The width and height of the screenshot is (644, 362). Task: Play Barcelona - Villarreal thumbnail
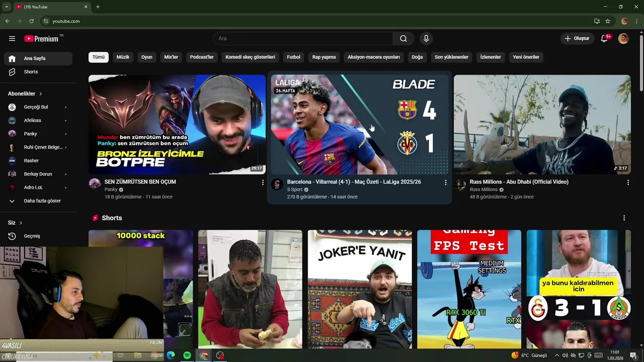(x=360, y=125)
